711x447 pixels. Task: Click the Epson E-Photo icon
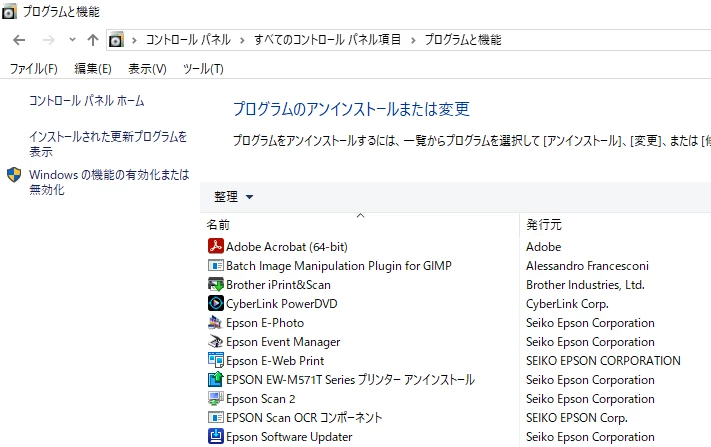coord(215,322)
